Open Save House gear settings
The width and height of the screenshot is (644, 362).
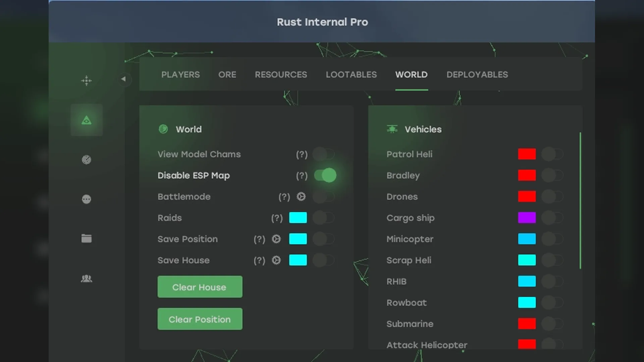[276, 260]
